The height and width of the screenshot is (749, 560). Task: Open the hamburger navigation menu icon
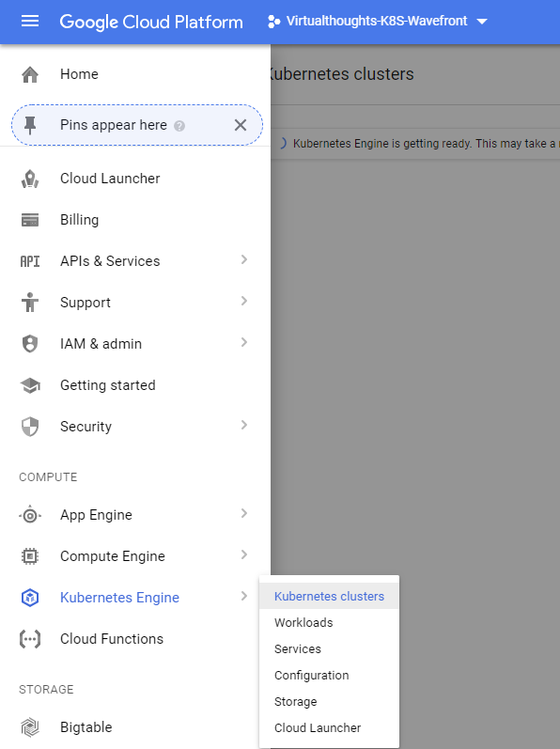[30, 21]
